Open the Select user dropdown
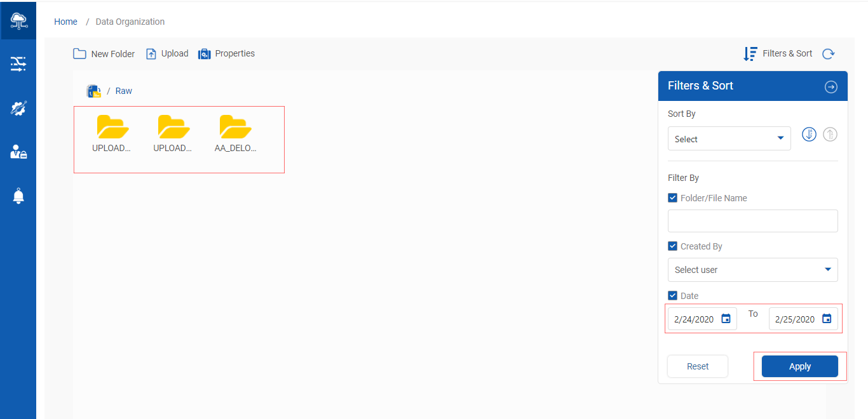Viewport: 868px width, 419px height. 753,270
